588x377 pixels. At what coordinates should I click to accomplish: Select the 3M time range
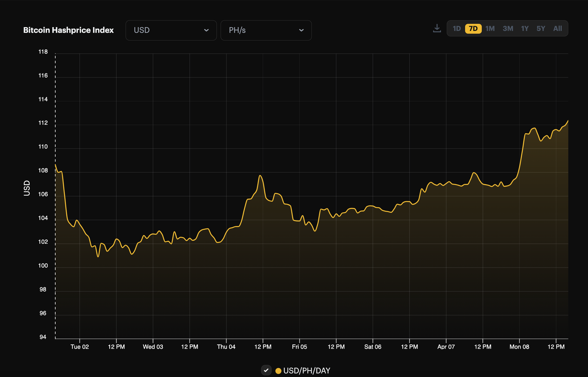[x=508, y=28]
